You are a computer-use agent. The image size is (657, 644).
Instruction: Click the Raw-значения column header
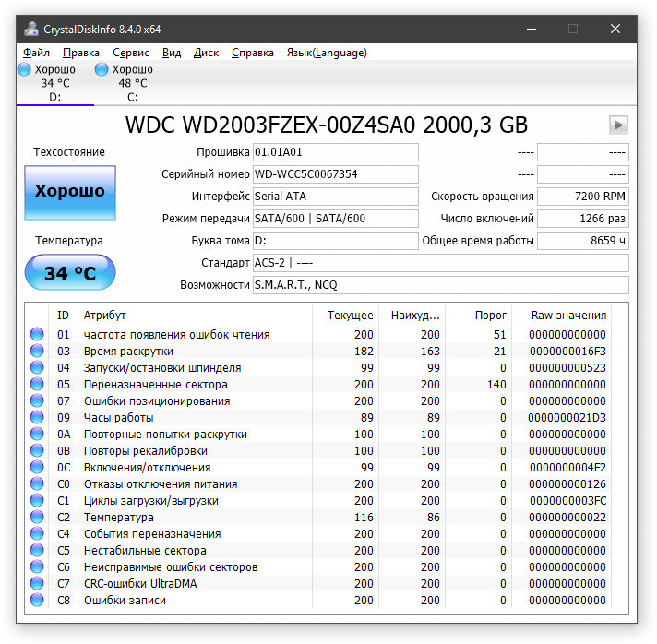pos(568,316)
